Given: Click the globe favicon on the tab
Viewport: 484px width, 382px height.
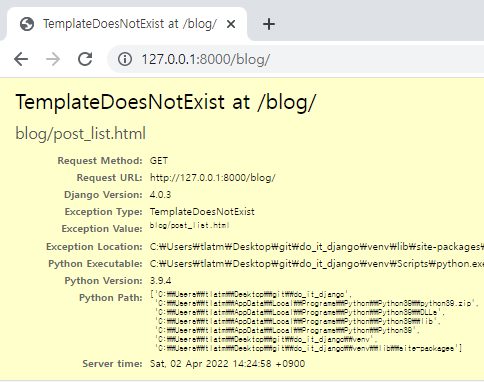Looking at the screenshot, I should (x=27, y=24).
